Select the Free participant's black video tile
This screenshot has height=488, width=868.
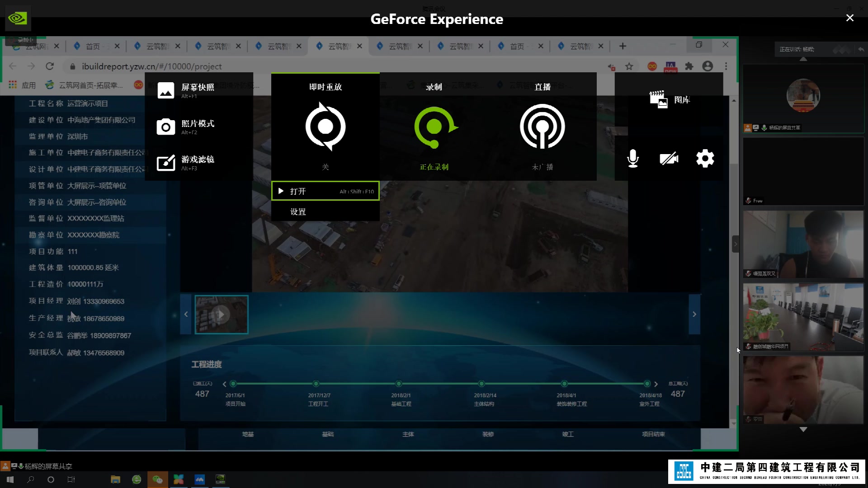point(803,171)
